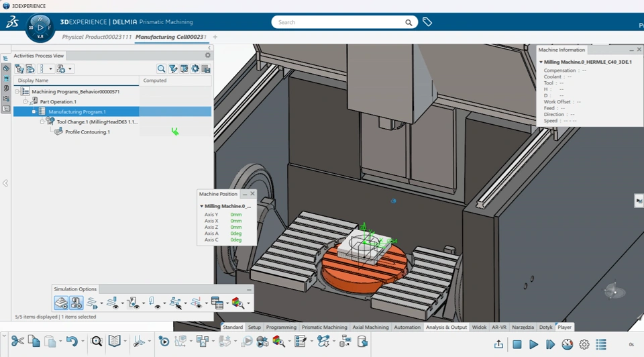Click the tag icon next to search
The height and width of the screenshot is (357, 644).
[x=427, y=22]
